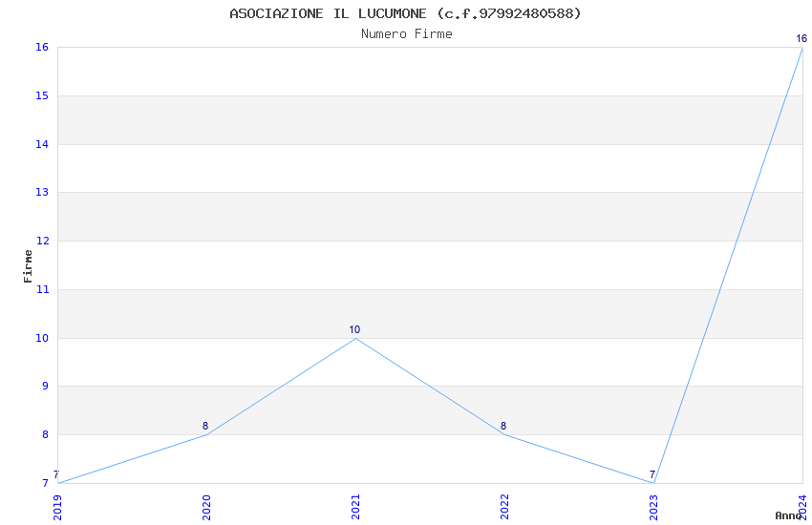Click the data label 7 above 2023 point
The height and width of the screenshot is (525, 812).
(x=652, y=474)
